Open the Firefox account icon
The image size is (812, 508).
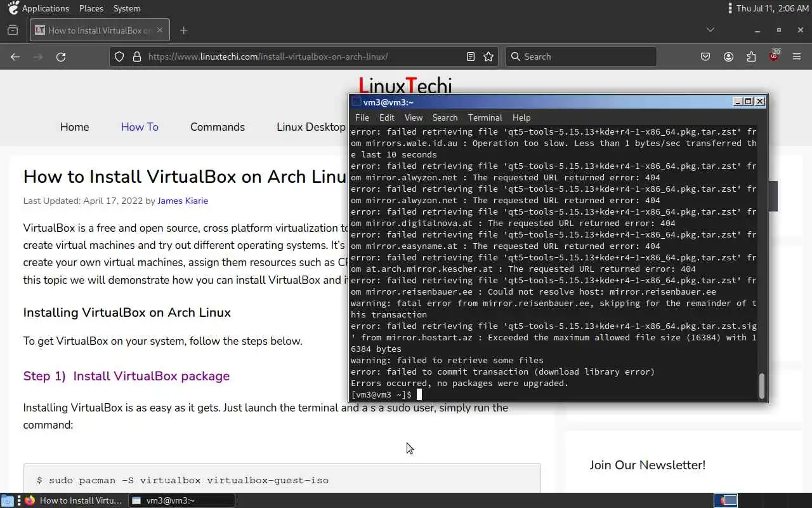[728, 57]
